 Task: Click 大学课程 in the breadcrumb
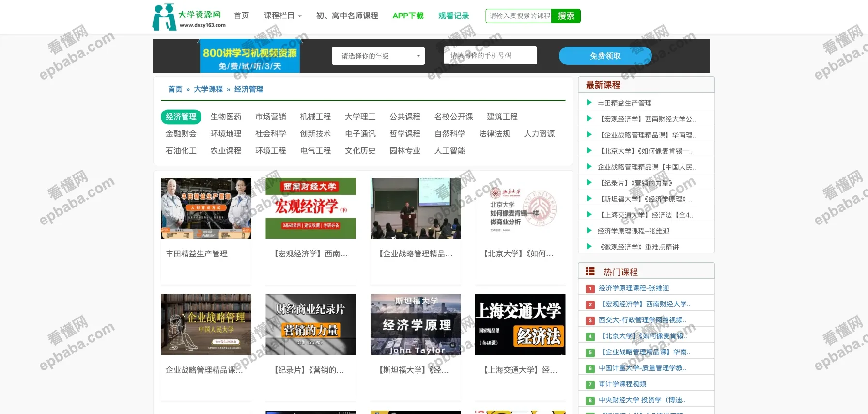[x=208, y=89]
